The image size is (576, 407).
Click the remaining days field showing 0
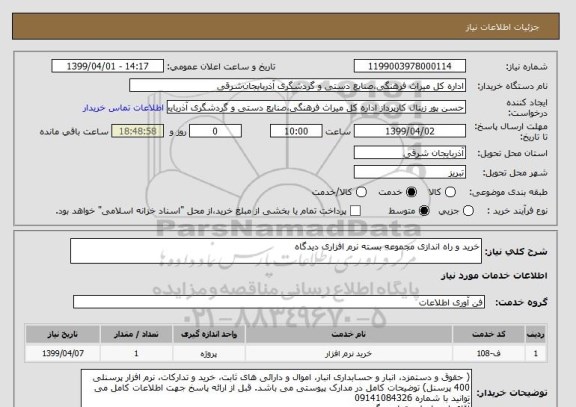[215, 131]
